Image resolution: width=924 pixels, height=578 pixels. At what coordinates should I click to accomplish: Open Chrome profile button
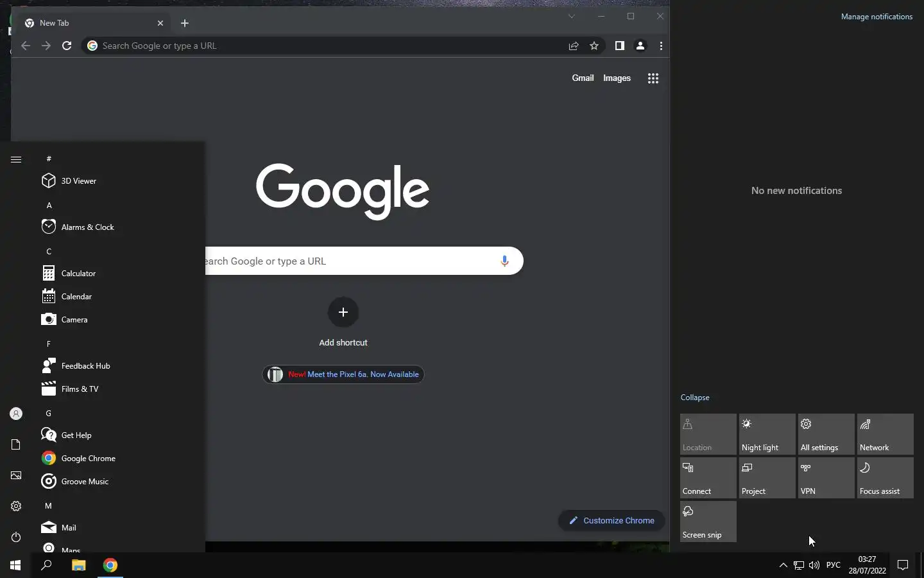coord(640,46)
